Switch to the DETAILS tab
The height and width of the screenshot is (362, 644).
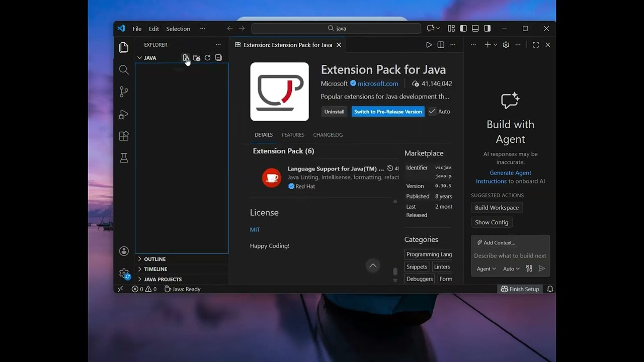pyautogui.click(x=264, y=135)
